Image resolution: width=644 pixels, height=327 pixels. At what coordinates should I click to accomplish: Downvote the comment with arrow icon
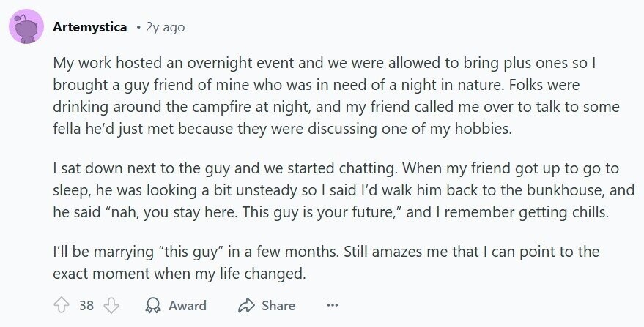click(x=111, y=305)
